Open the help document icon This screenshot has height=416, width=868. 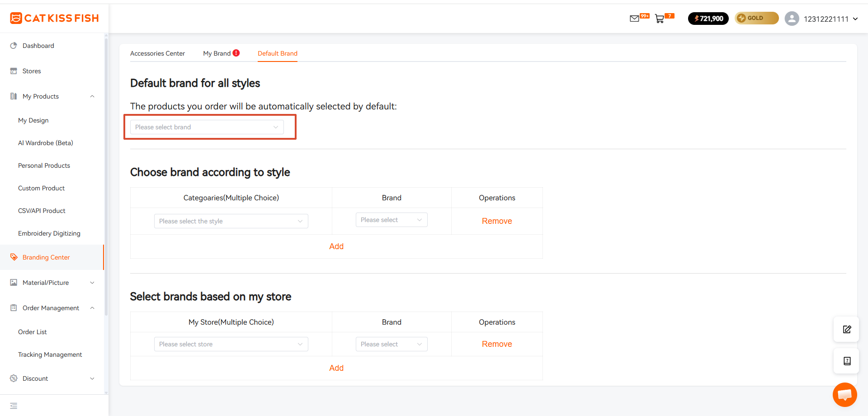click(x=847, y=361)
